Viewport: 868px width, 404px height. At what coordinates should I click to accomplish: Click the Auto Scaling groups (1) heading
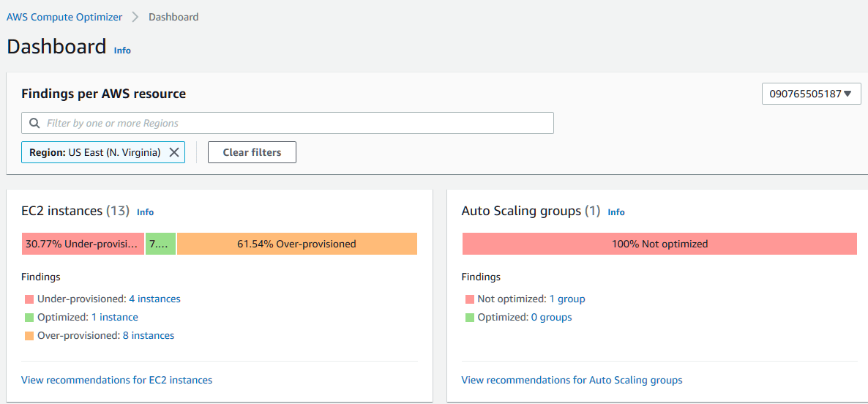point(531,211)
